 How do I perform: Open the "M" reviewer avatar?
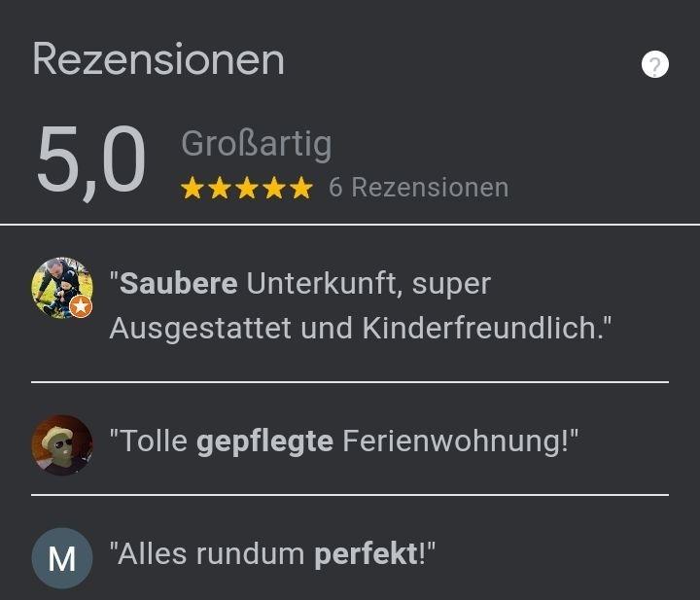point(62,558)
